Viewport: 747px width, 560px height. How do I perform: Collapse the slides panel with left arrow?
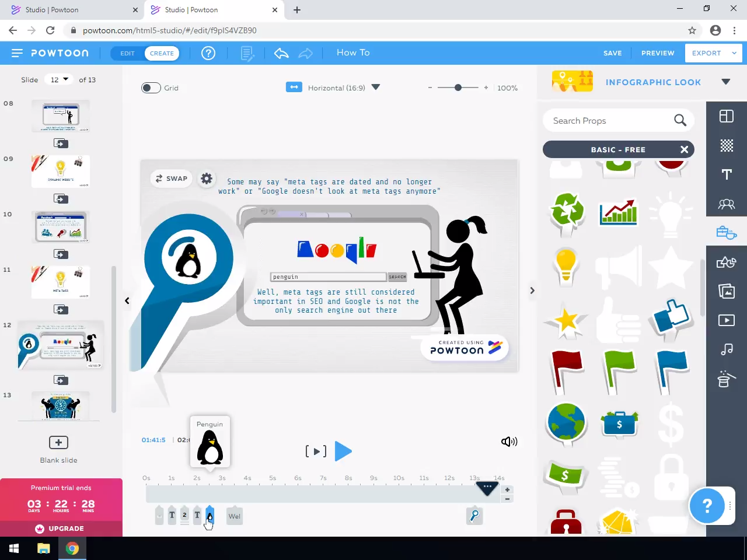pyautogui.click(x=127, y=301)
